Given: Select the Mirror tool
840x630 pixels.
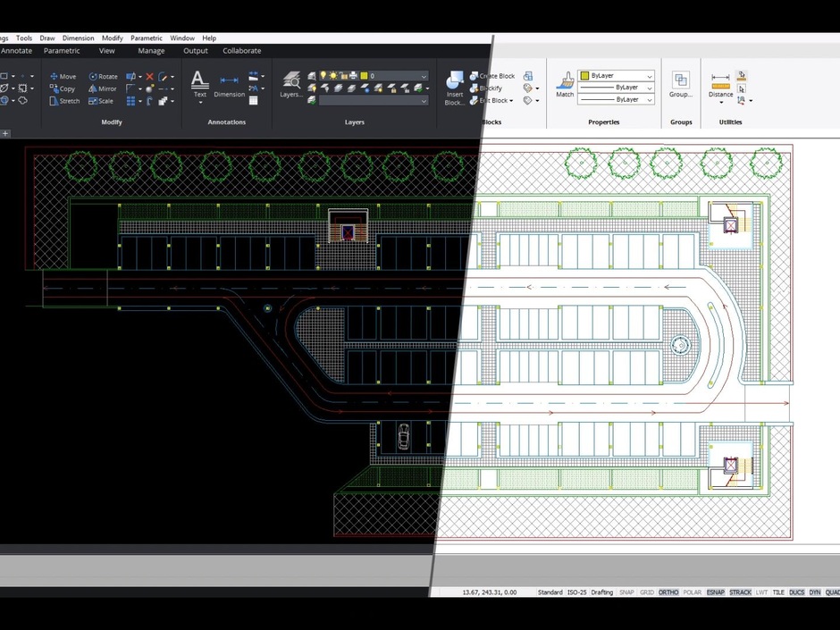Looking at the screenshot, I should point(103,88).
